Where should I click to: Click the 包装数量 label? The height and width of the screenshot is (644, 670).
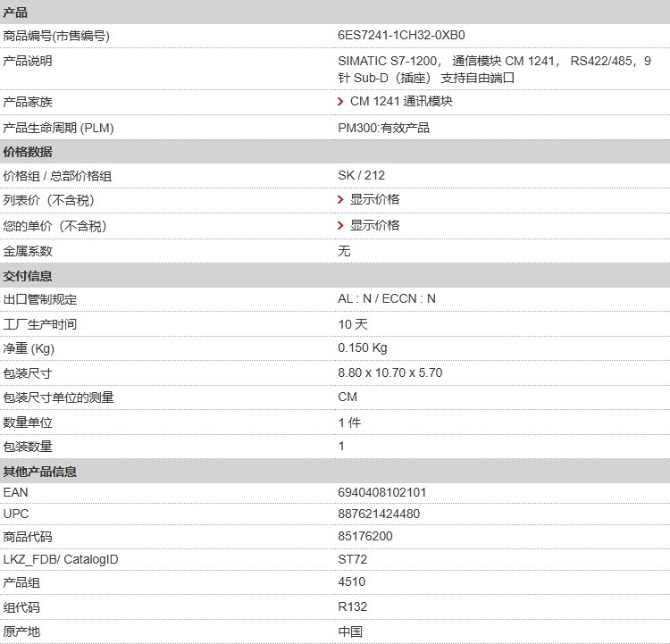tap(28, 447)
